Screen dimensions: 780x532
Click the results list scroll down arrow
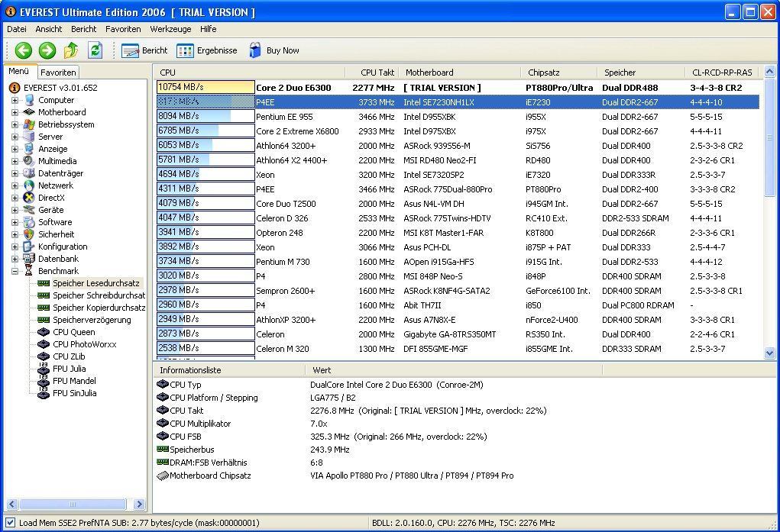coord(769,353)
